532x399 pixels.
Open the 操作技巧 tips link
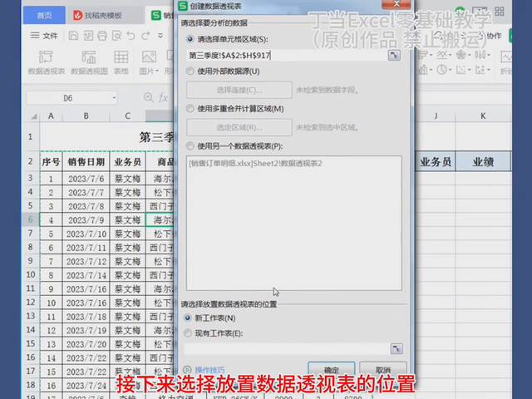[209, 370]
